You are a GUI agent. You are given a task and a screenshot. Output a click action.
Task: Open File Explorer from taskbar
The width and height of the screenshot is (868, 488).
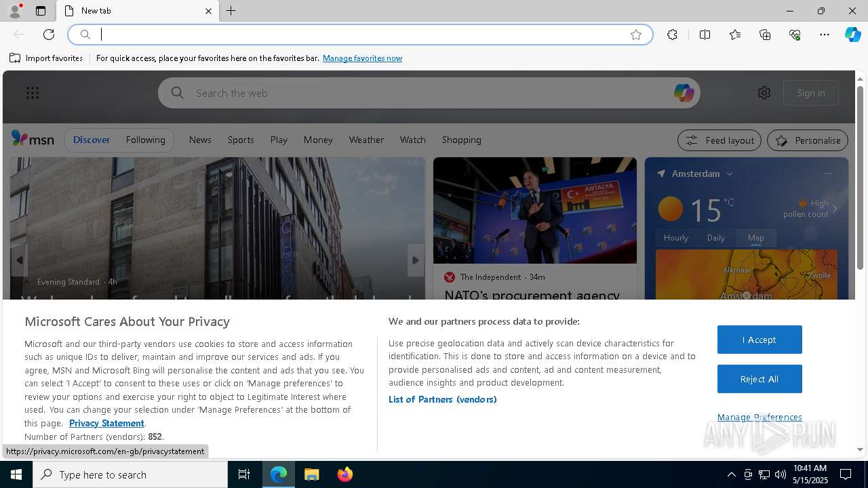click(312, 474)
